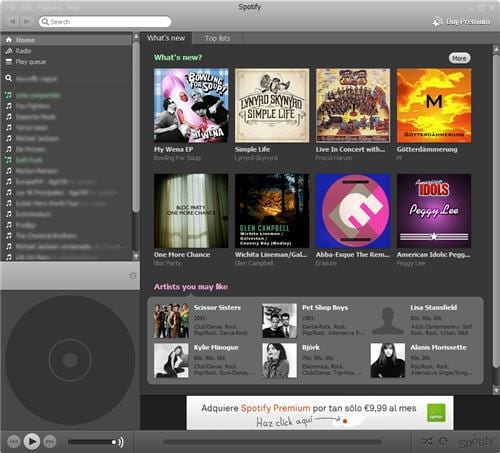Mute using the speaker volume icon
The width and height of the screenshot is (500, 453).
coord(121,442)
